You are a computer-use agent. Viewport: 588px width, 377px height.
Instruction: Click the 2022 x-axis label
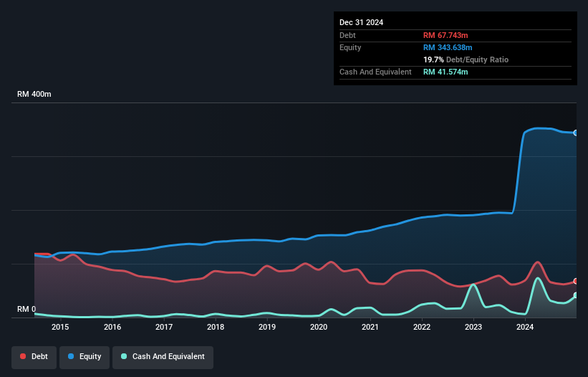click(x=422, y=327)
